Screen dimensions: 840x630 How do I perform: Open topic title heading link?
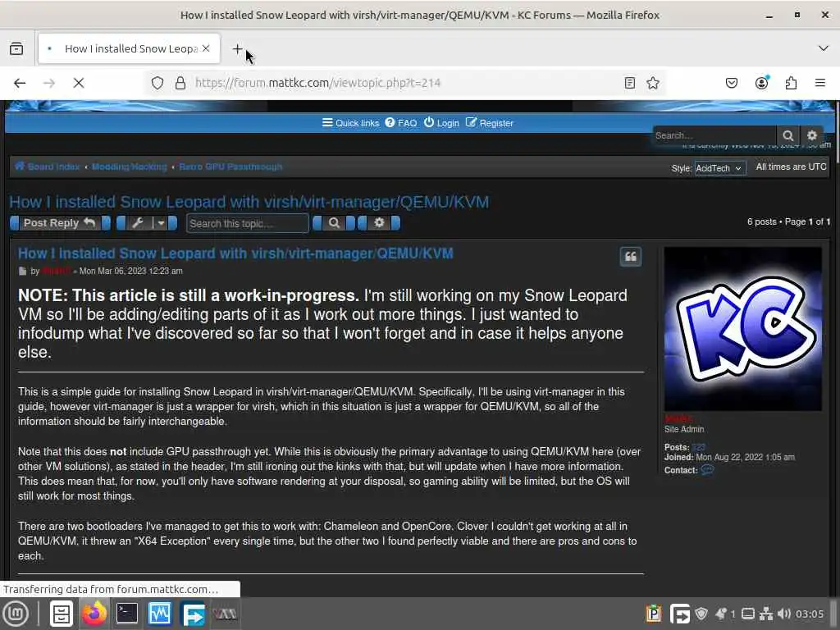[x=249, y=202]
